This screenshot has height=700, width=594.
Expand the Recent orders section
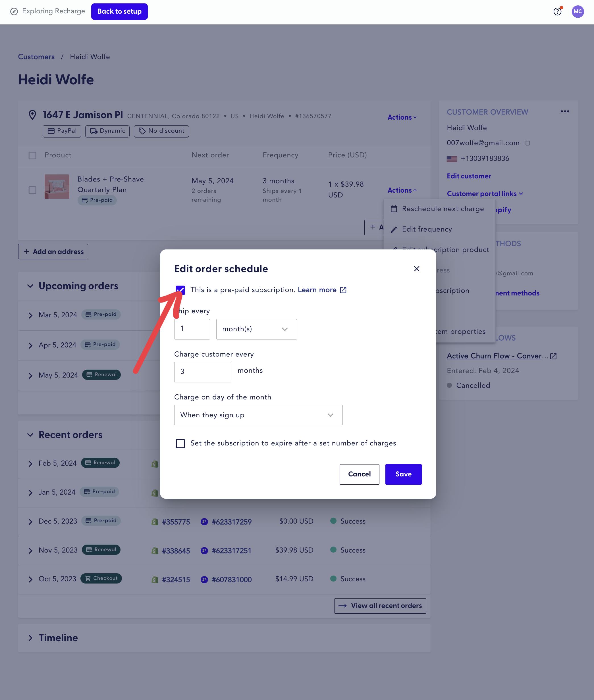(30, 435)
